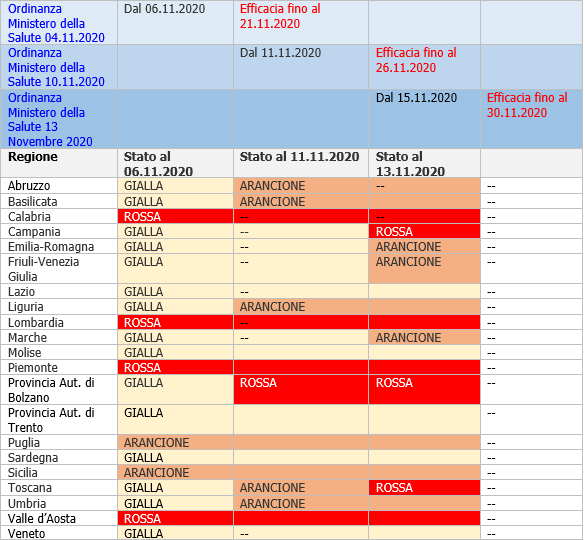Click the Provincia Aut. di Bolzano row label
This screenshot has width=585, height=540.
(x=51, y=390)
